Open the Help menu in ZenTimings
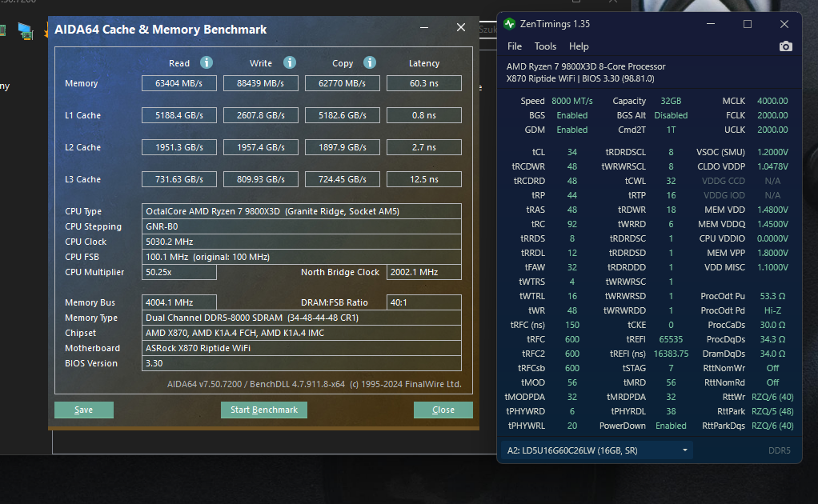818x504 pixels. (x=579, y=46)
